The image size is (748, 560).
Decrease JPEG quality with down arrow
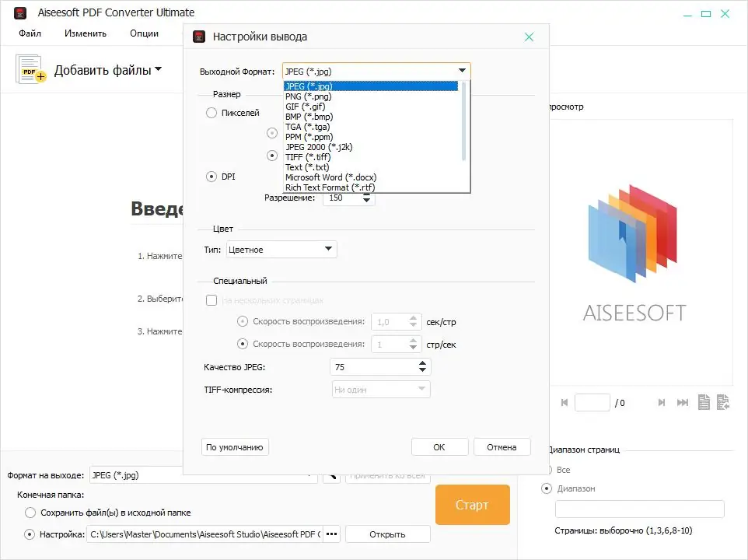tap(422, 370)
